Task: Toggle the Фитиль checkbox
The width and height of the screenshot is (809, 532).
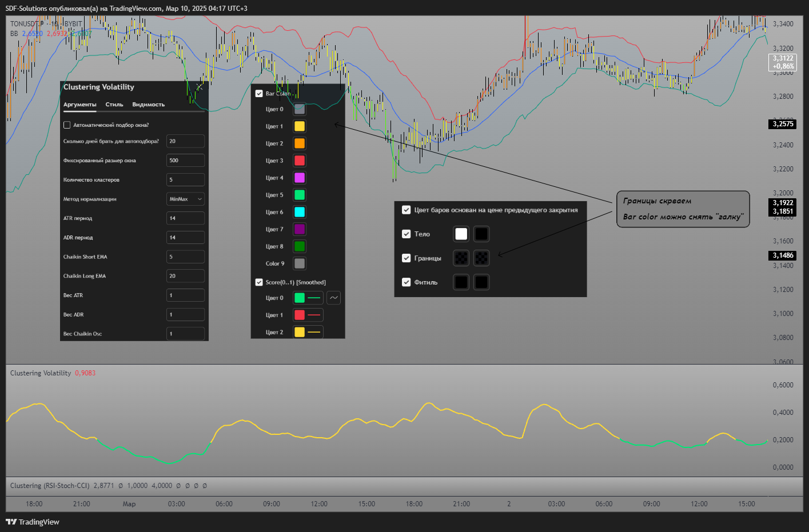Action: pos(407,282)
